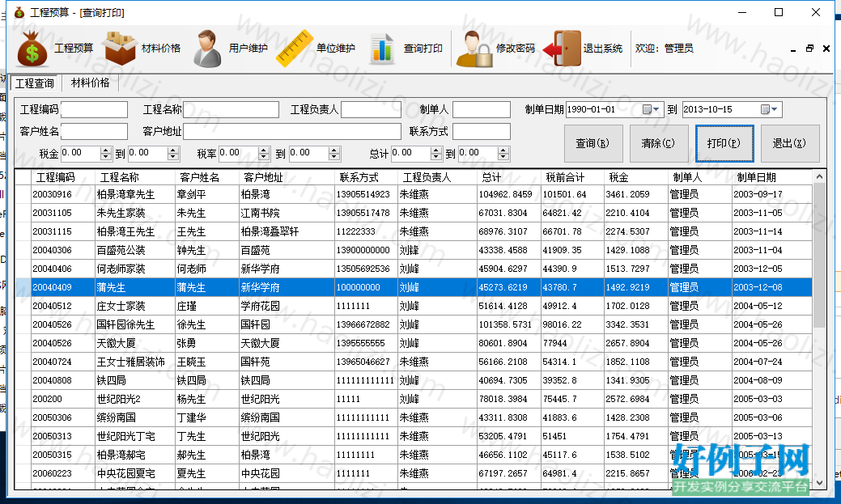Click the 打印(P) button
841x504 pixels.
[724, 143]
